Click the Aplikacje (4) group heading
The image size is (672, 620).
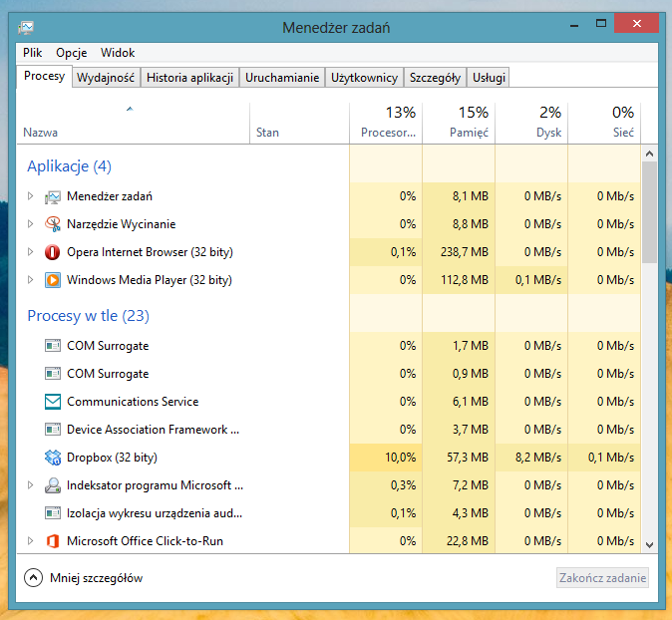(x=69, y=166)
